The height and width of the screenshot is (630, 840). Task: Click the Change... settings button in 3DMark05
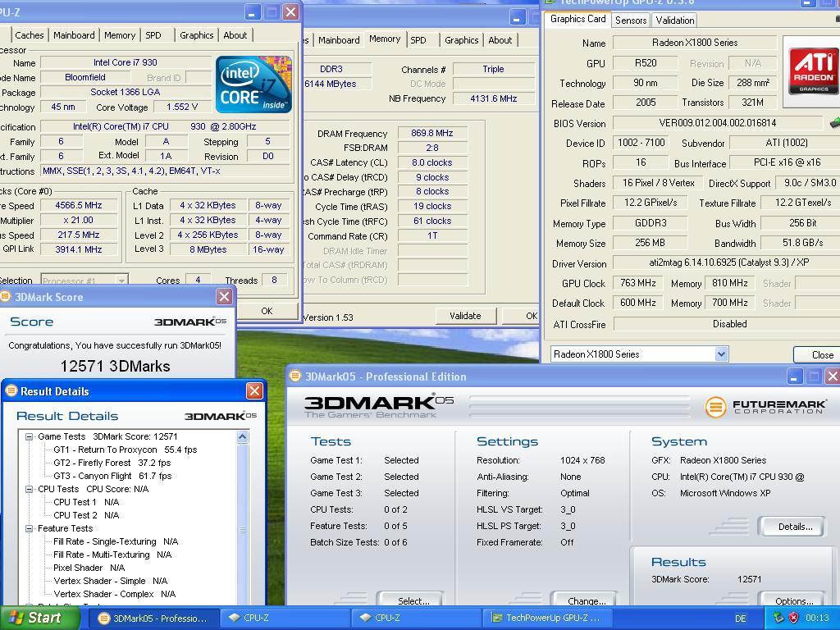point(585,600)
